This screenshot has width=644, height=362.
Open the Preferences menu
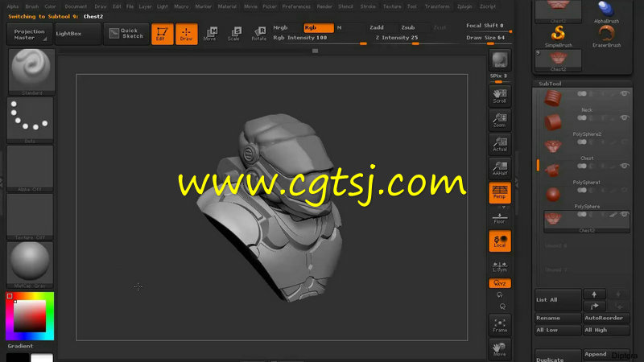pyautogui.click(x=296, y=6)
